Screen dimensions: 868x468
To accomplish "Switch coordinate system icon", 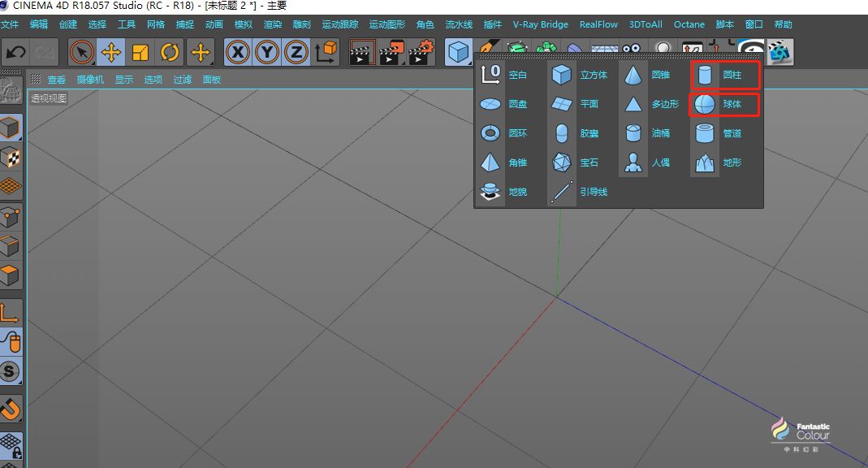I will [326, 53].
